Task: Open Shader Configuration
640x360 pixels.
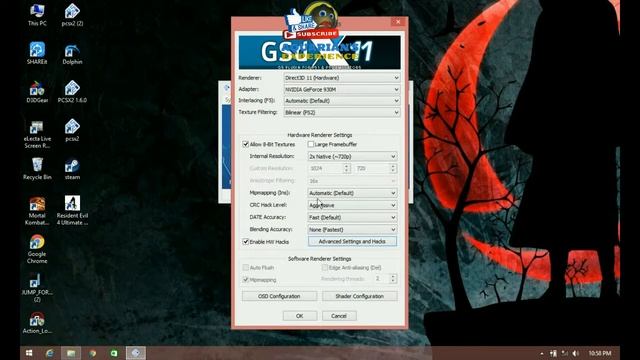Action: (x=360, y=296)
